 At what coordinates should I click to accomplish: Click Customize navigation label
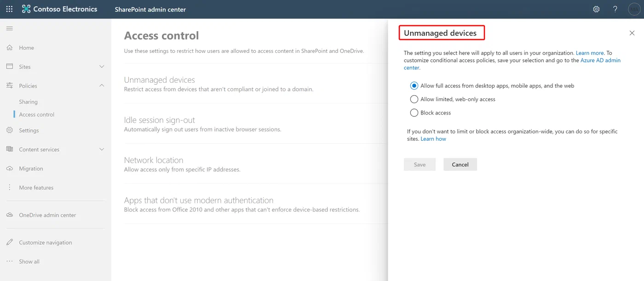point(46,242)
